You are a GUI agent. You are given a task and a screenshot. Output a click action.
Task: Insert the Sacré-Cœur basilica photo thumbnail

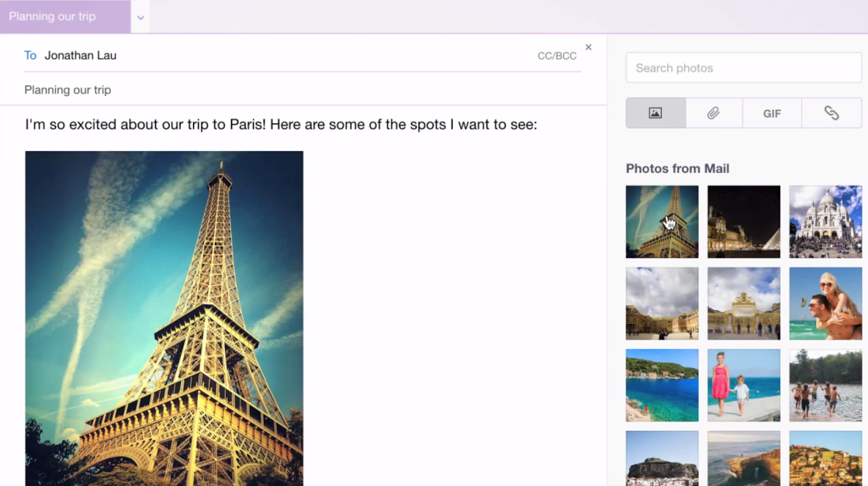click(x=825, y=222)
